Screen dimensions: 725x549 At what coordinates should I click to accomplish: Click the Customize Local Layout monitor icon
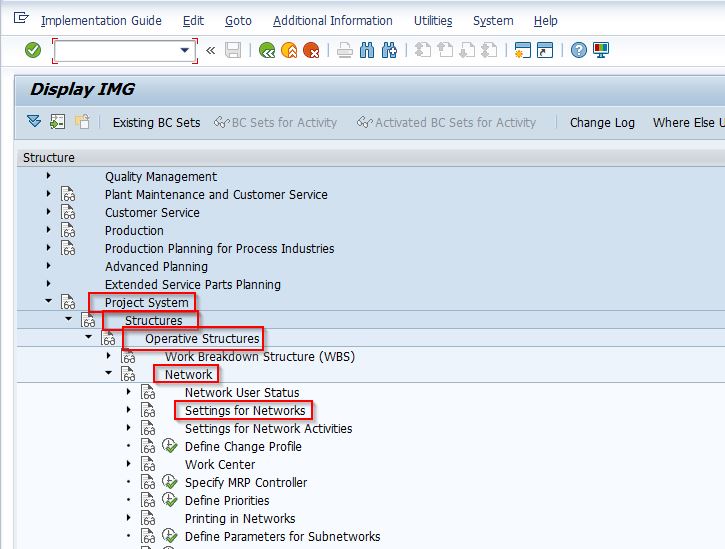pos(601,50)
